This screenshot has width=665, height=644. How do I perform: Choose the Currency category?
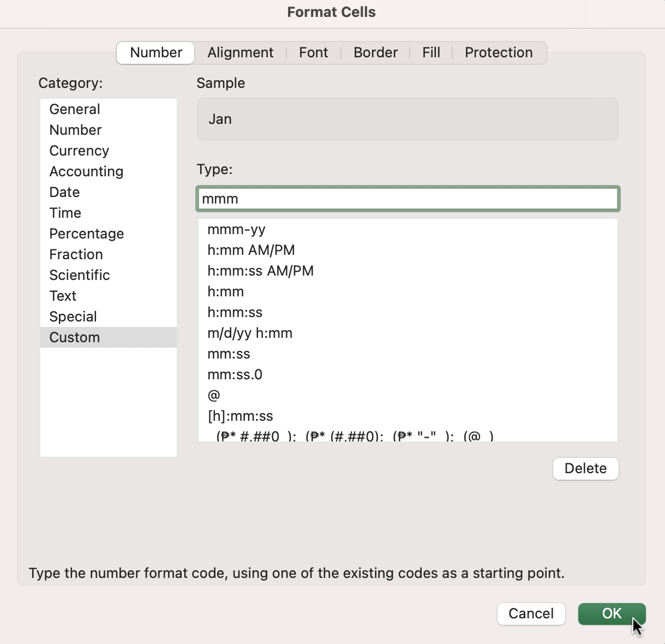(109, 151)
